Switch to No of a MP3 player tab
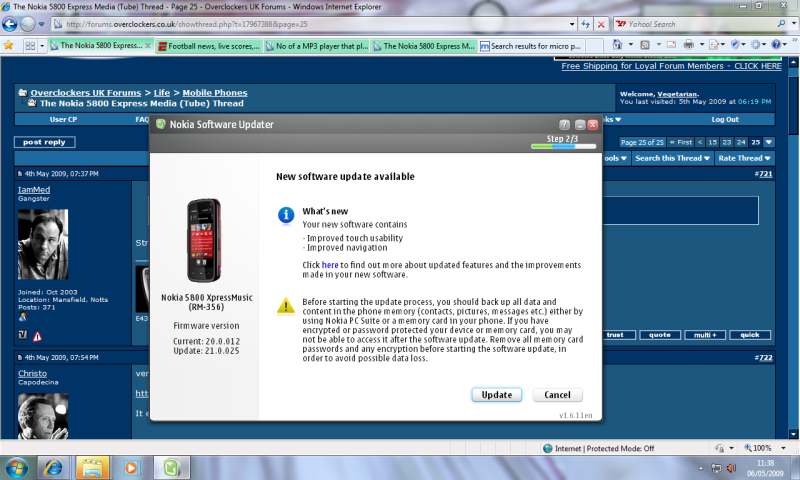The image size is (800, 480). pyautogui.click(x=316, y=46)
